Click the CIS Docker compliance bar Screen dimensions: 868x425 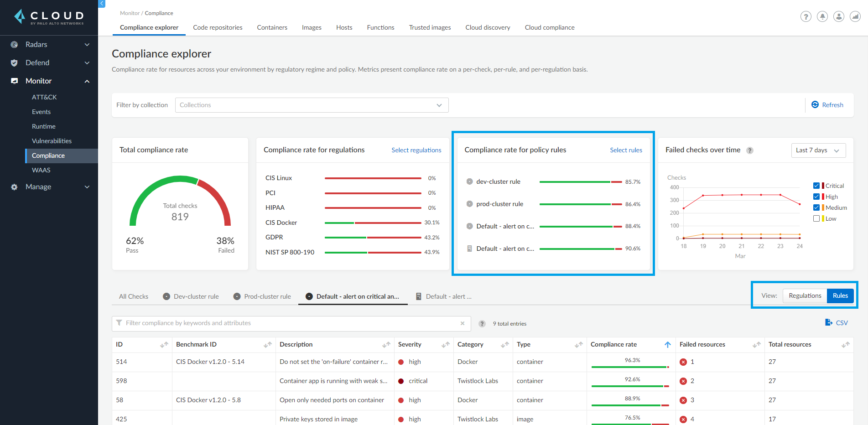[x=373, y=223]
